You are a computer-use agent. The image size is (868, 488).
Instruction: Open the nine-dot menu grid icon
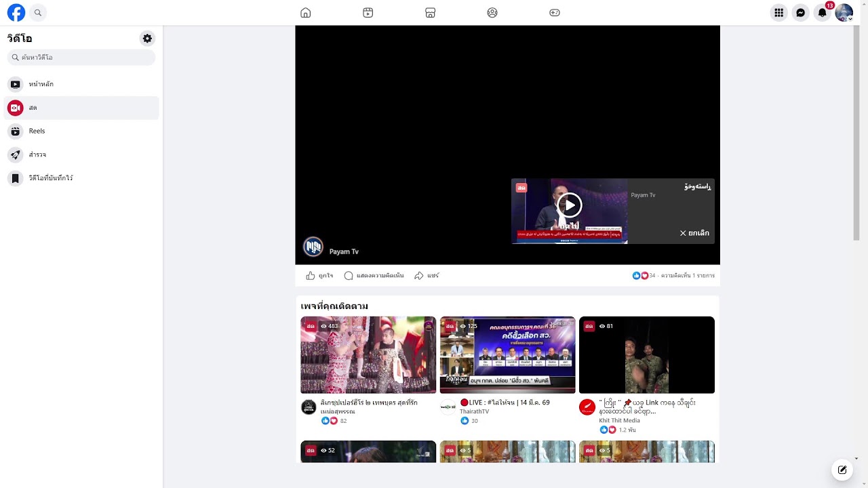pos(779,12)
